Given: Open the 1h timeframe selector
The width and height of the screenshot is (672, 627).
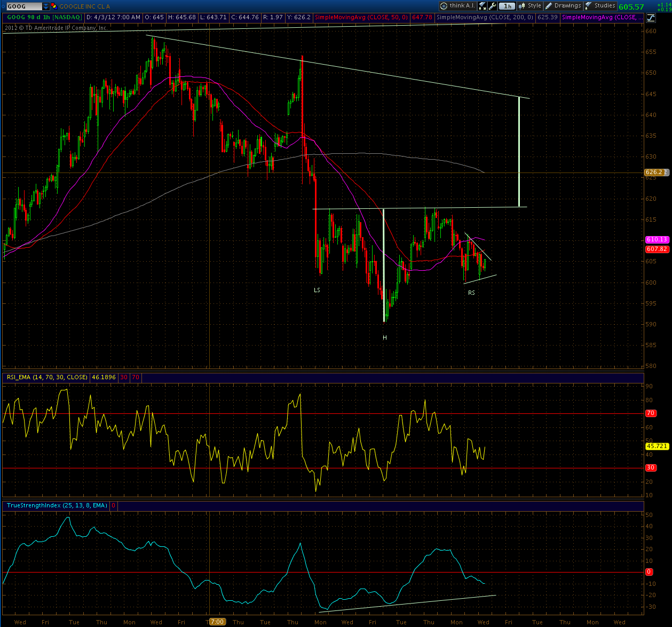Looking at the screenshot, I should tap(507, 6).
